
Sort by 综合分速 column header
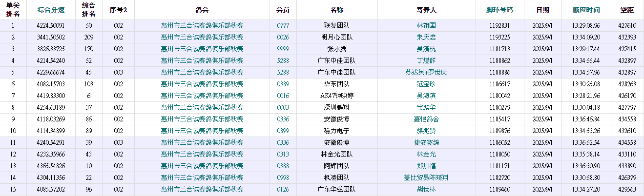(51, 10)
